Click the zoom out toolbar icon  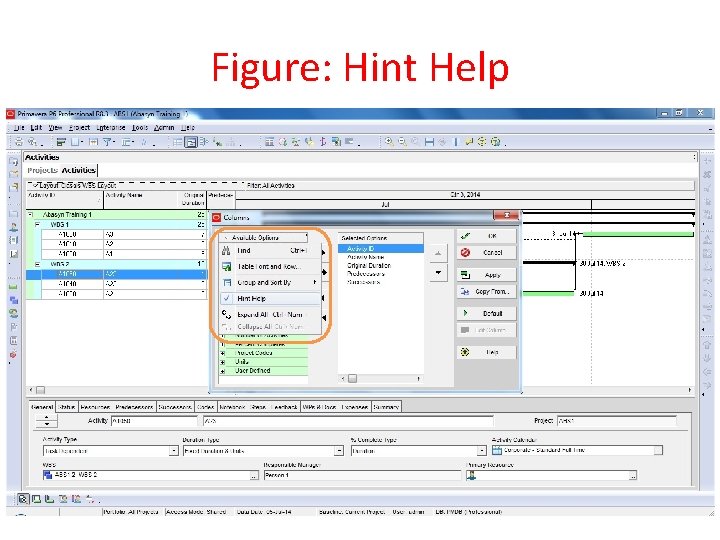402,142
